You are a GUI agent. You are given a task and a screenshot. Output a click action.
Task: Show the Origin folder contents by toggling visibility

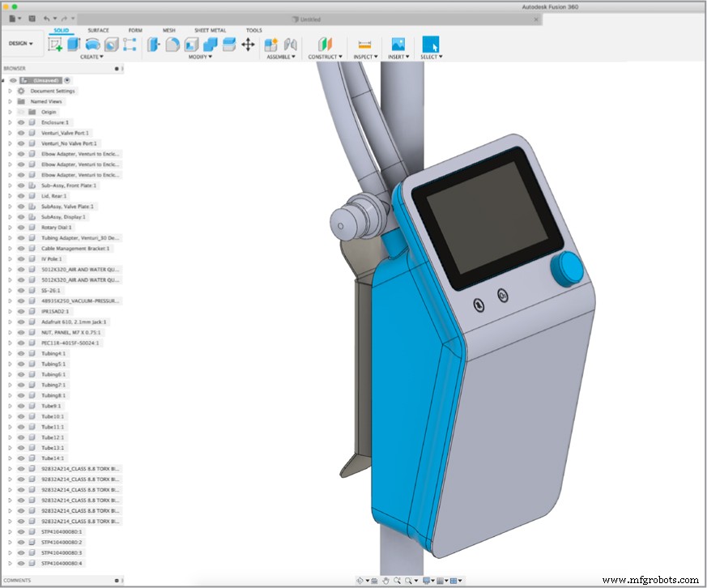pyautogui.click(x=20, y=112)
